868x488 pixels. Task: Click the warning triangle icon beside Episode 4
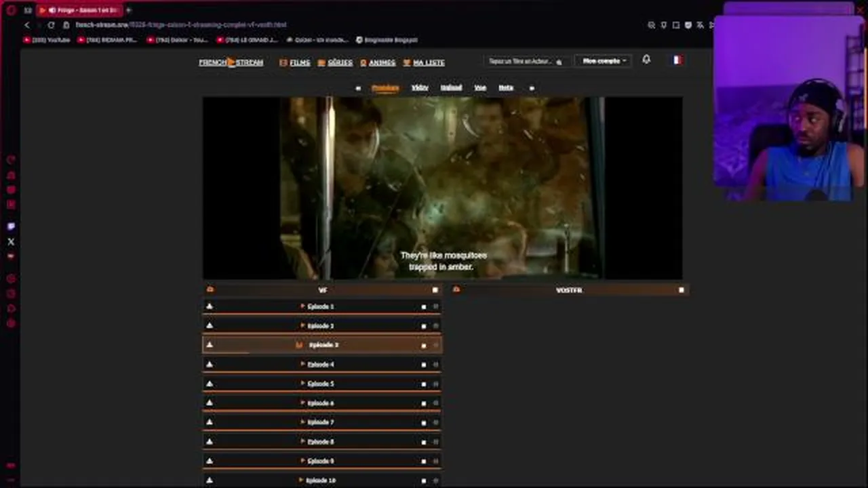(210, 365)
